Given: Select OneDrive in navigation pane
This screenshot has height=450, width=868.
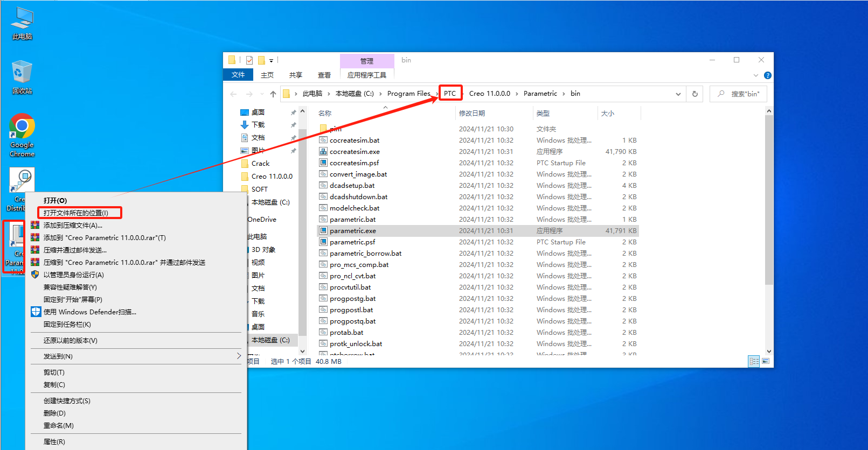Looking at the screenshot, I should pyautogui.click(x=262, y=219).
